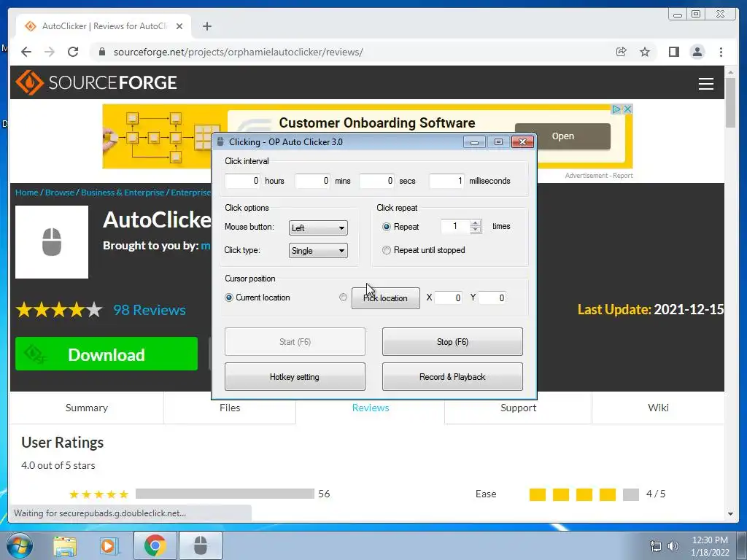Click the Pick location button
Viewport: 747px width, 560px height.
pos(385,298)
